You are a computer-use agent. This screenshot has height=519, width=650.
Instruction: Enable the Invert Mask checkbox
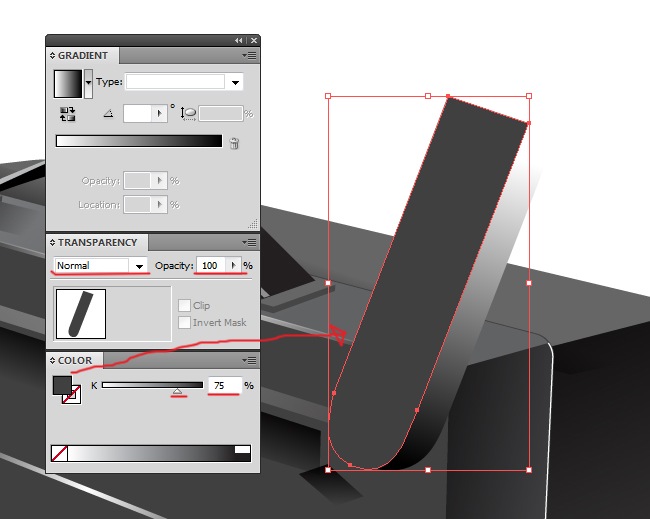(184, 323)
